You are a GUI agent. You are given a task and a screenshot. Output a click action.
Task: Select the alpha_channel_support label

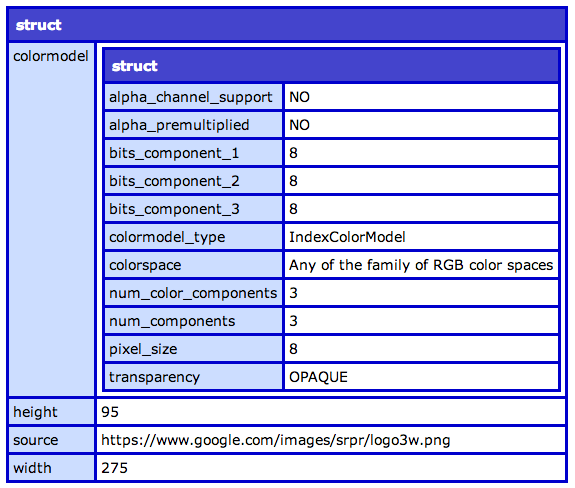pyautogui.click(x=191, y=97)
